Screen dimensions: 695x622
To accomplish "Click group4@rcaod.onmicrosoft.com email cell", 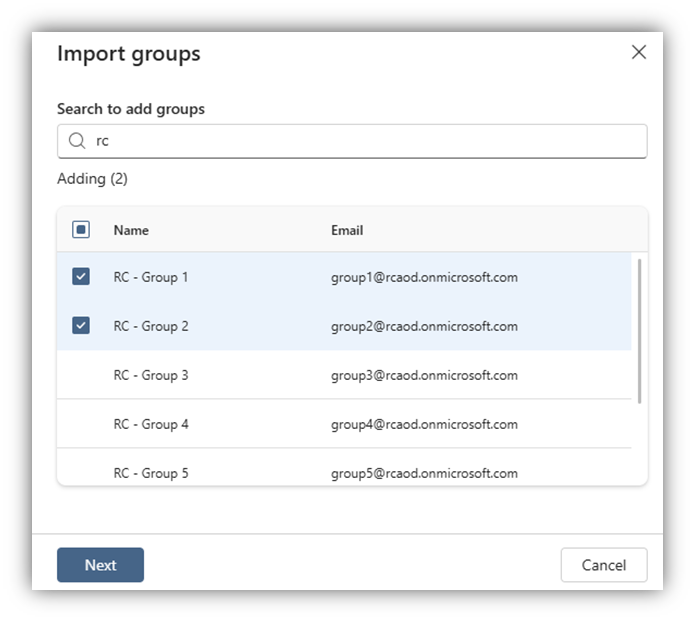I will pos(424,424).
